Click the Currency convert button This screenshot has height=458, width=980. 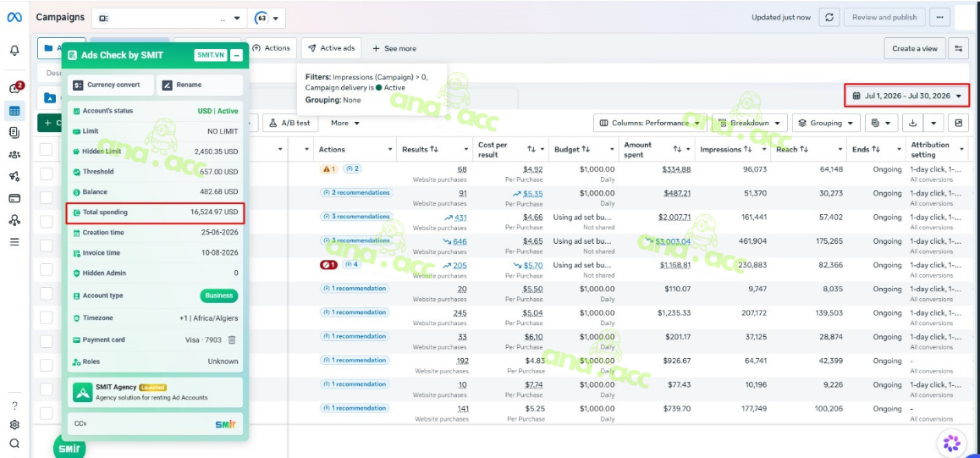(110, 85)
